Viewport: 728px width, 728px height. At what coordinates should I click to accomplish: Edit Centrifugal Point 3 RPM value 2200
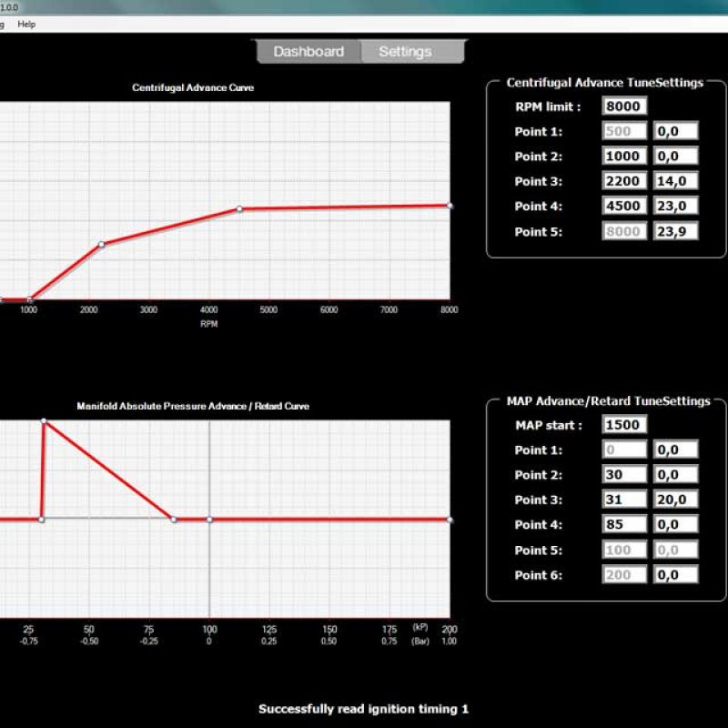pos(624,181)
